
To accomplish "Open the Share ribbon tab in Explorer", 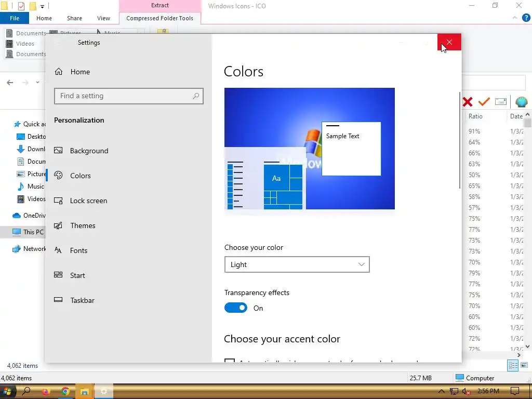I will pyautogui.click(x=74, y=18).
